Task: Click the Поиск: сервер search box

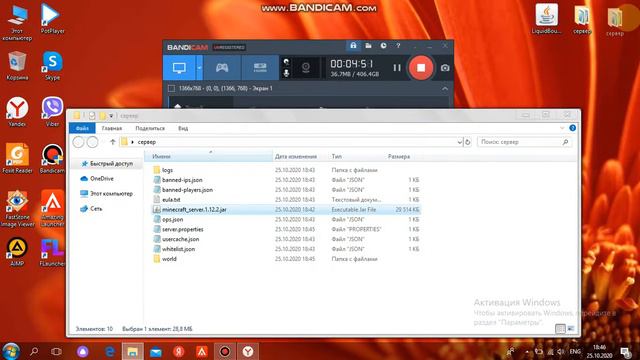Action: tap(524, 142)
